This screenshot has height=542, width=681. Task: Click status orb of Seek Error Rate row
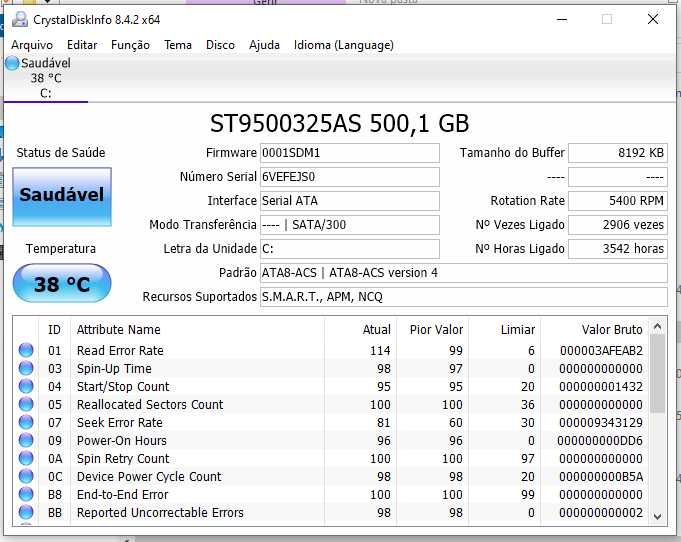tap(26, 422)
